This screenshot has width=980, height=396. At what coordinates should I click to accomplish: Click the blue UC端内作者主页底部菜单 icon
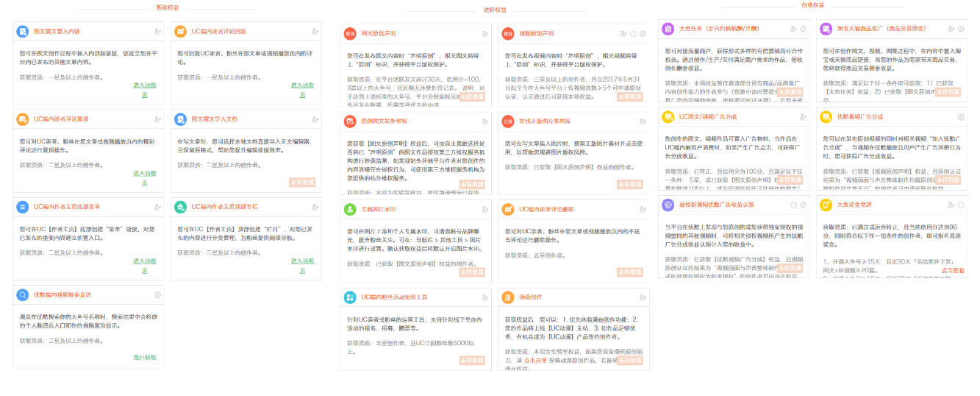(24, 208)
